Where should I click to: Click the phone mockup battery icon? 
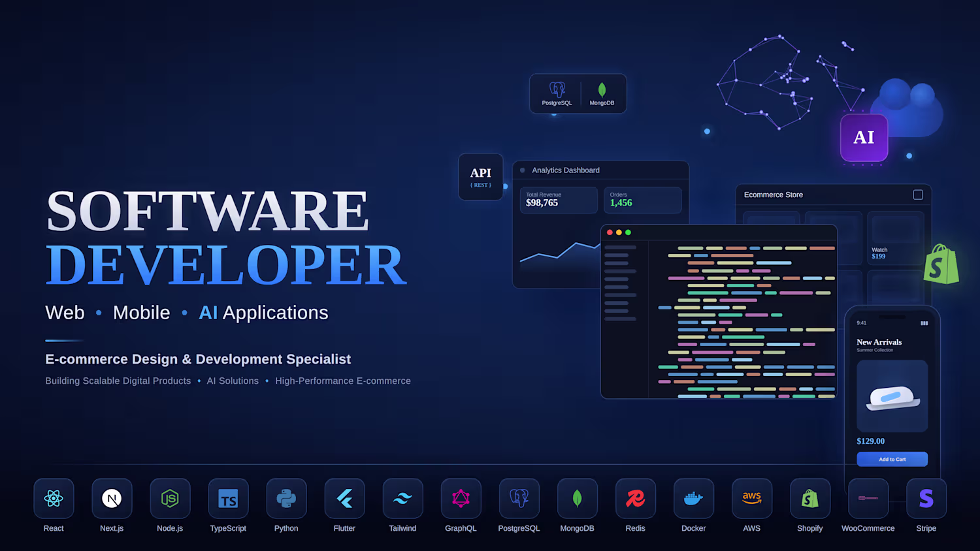924,323
